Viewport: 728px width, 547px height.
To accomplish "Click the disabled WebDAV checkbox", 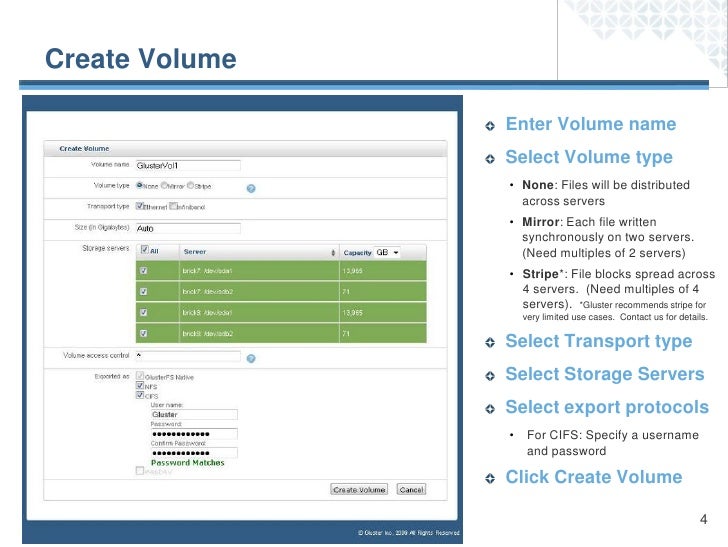I will [x=140, y=470].
